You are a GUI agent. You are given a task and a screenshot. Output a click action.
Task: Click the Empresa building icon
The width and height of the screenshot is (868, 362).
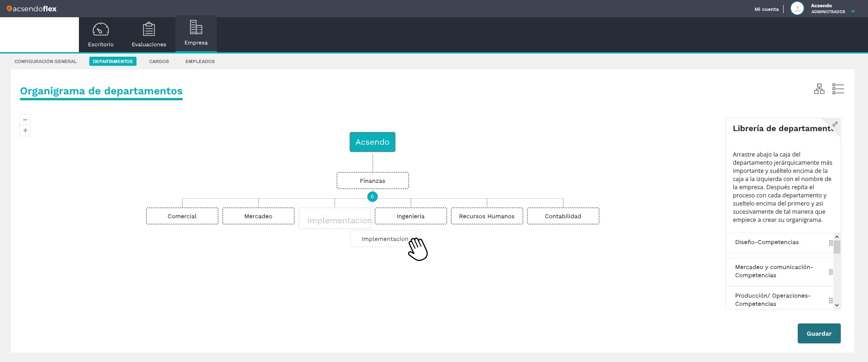pos(196,27)
